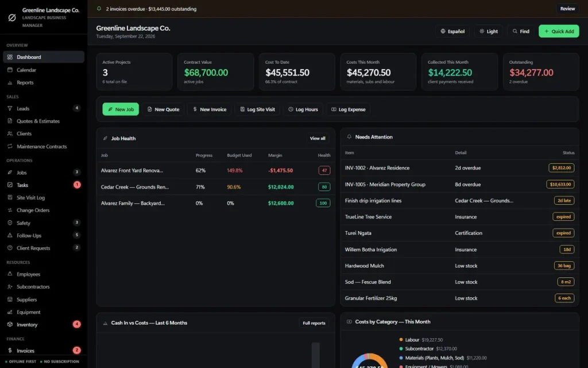588x368 pixels.
Task: Click the Quotes & Estimates document icon
Action: 10,121
